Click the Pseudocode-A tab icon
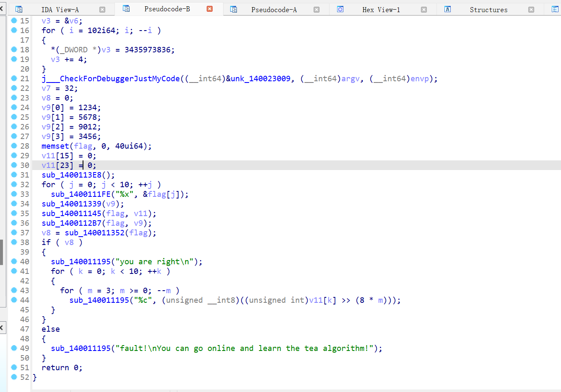 click(x=234, y=9)
